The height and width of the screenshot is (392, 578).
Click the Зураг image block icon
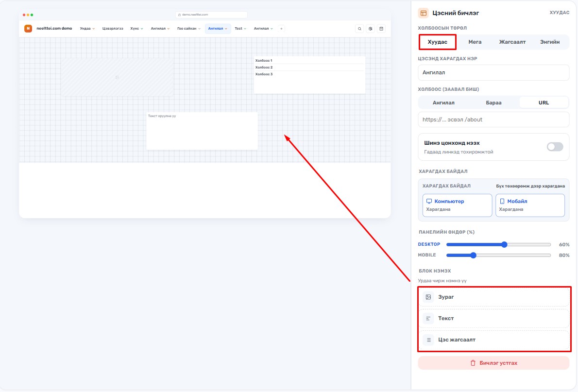(428, 297)
